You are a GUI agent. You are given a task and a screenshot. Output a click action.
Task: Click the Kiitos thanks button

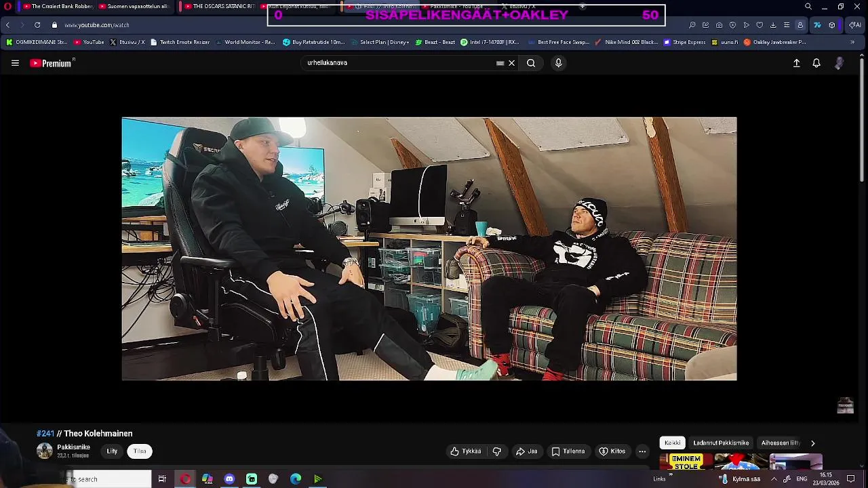tap(612, 451)
